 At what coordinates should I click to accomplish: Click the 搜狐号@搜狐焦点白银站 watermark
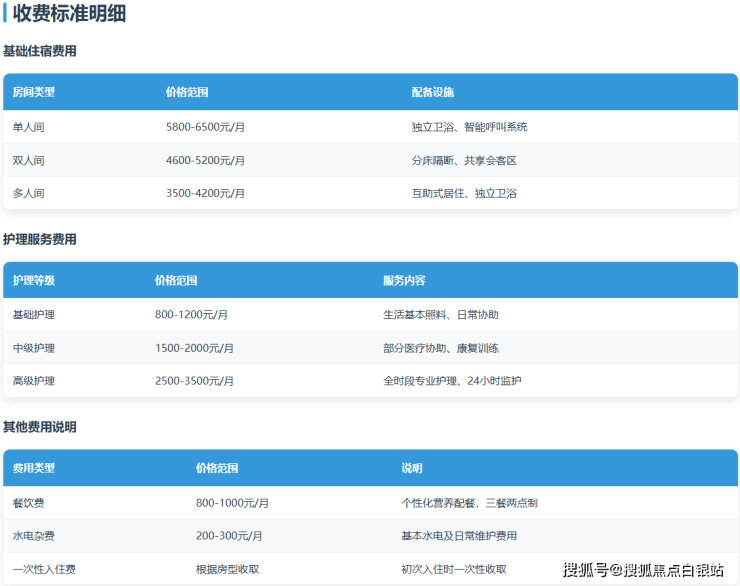pos(643,570)
